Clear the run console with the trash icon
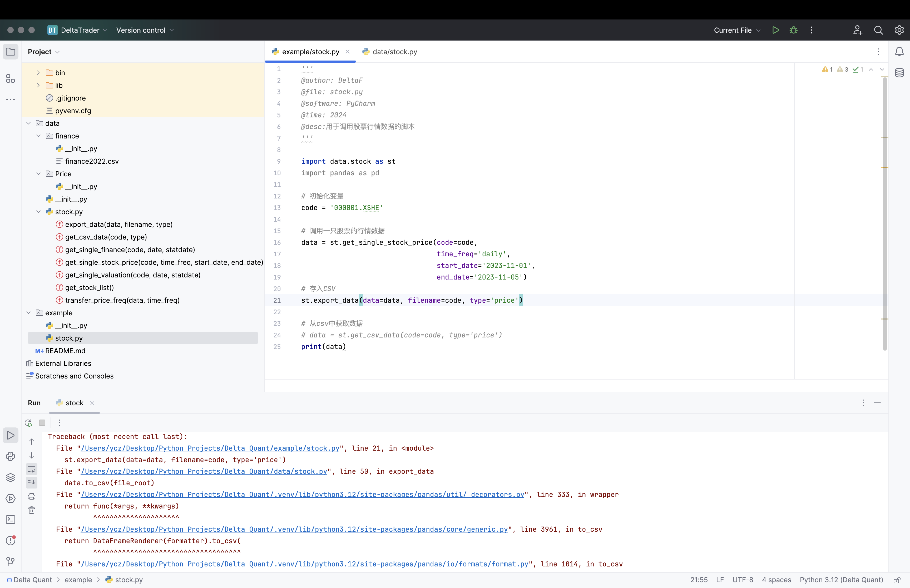910x588 pixels. pos(32,510)
